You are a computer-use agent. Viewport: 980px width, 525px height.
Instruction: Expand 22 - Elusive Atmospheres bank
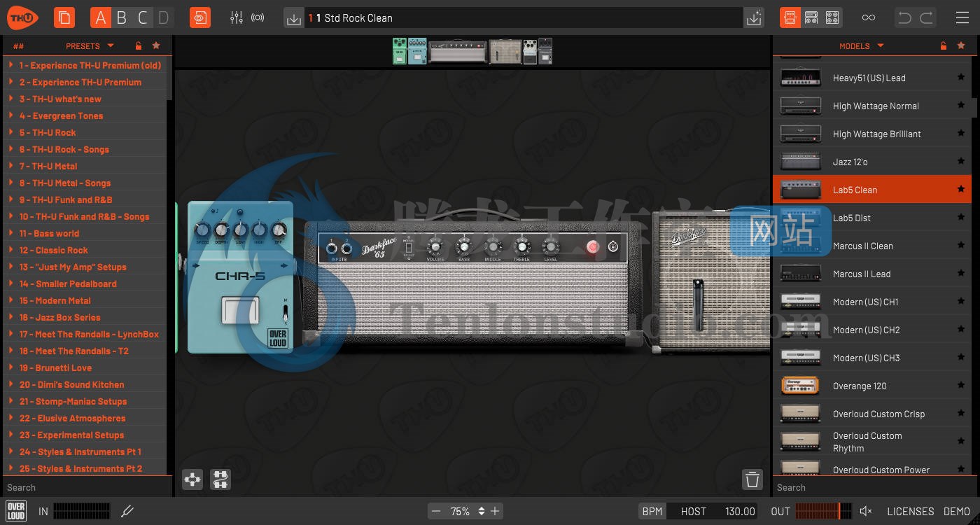(x=11, y=418)
